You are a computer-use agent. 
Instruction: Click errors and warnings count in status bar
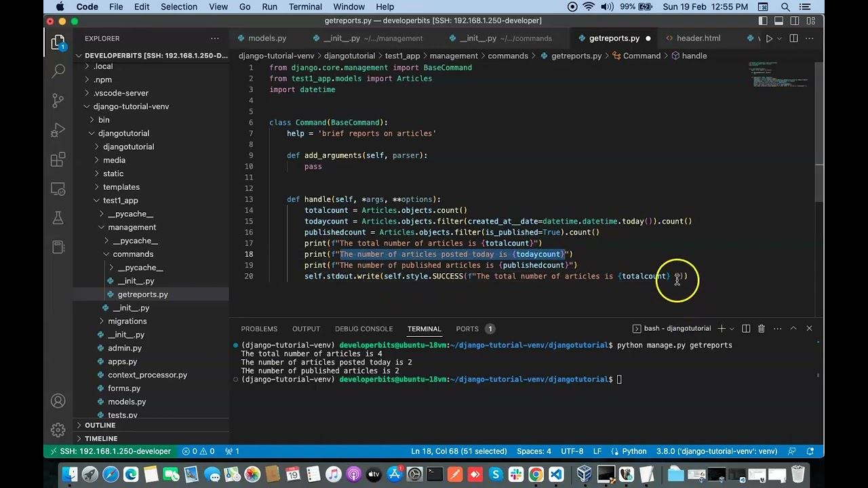(198, 451)
